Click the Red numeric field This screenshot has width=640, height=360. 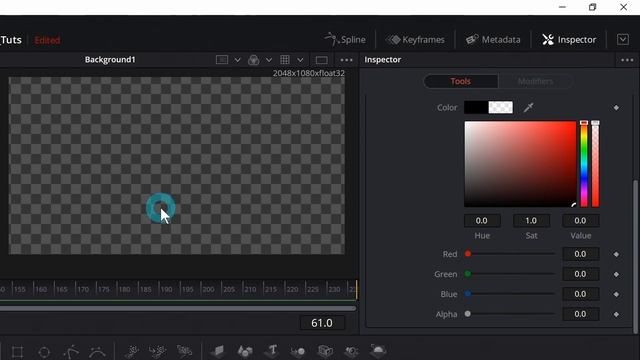[580, 254]
